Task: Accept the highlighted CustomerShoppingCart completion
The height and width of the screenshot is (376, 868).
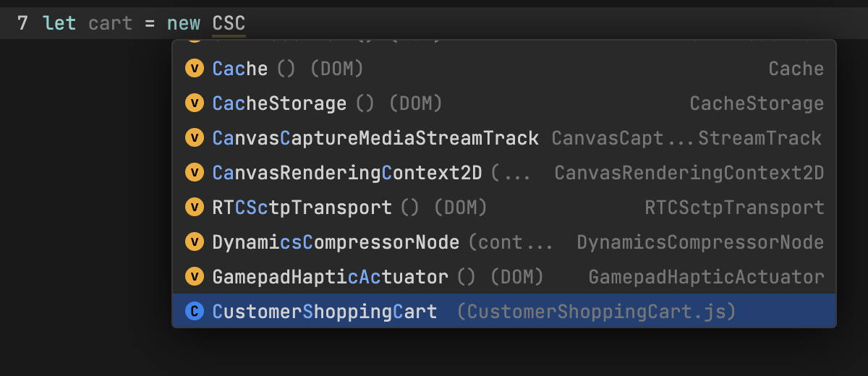Action: (325, 312)
